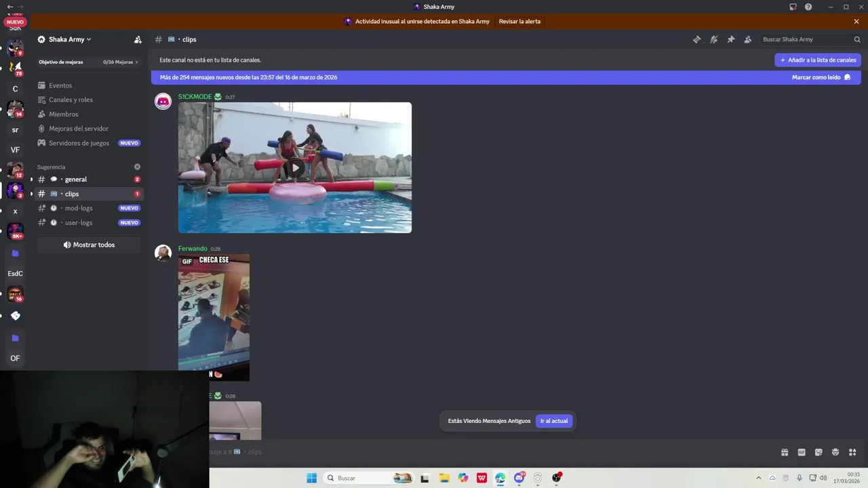Close the unusual activity alert banner
Screen dimensions: 868x488
(856, 22)
